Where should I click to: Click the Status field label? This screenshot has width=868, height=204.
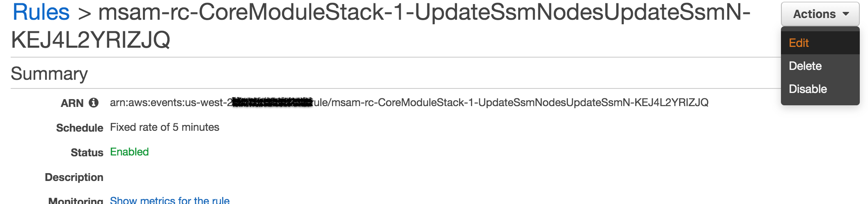coord(87,153)
